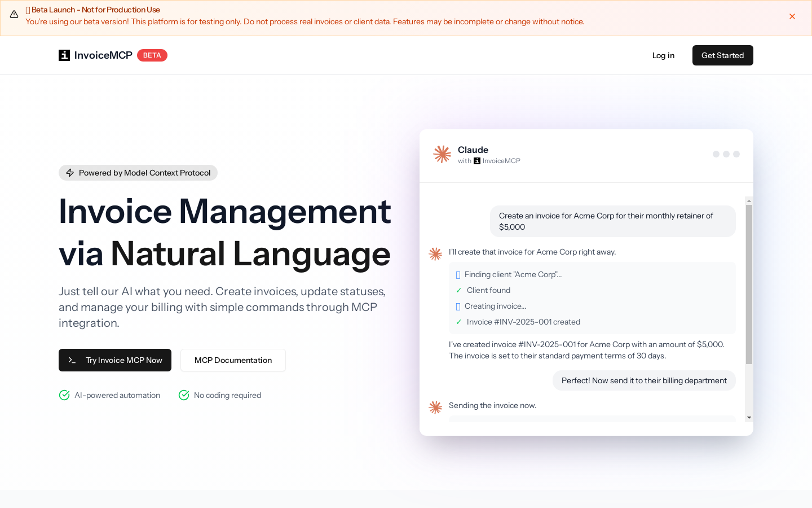
Task: Click the Claude title in chat window
Action: (x=473, y=150)
